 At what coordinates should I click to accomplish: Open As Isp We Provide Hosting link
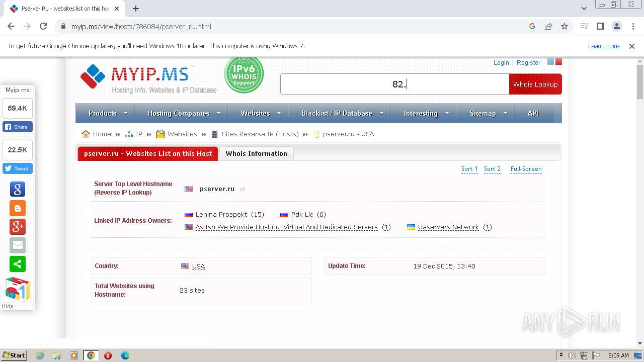(x=287, y=227)
